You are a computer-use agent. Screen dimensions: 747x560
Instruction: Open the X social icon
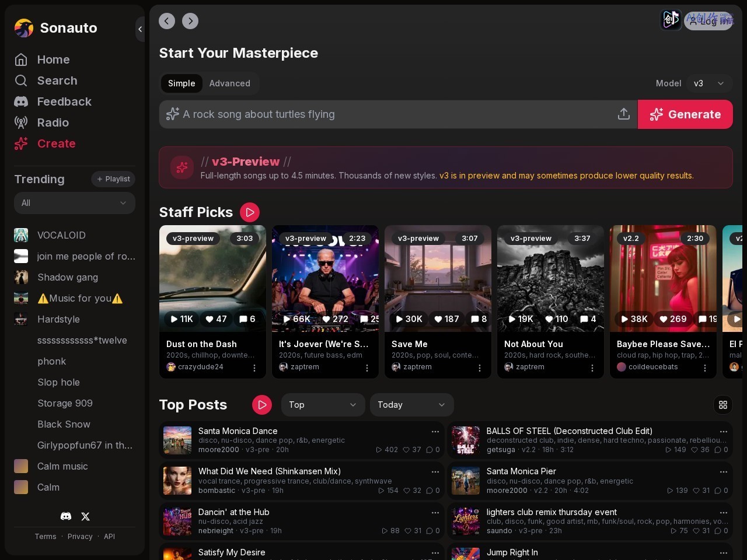pyautogui.click(x=86, y=516)
